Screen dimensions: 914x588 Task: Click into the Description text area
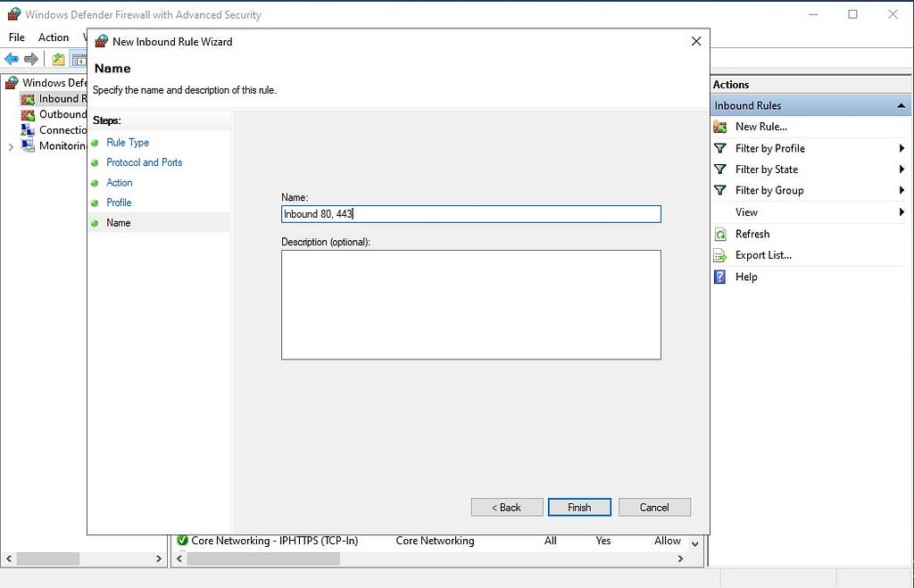tap(471, 305)
